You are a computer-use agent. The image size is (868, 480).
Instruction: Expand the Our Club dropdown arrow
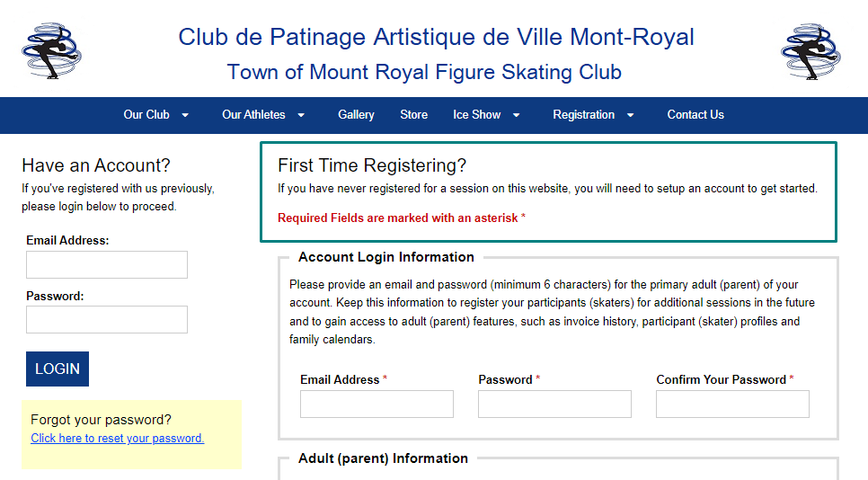[x=185, y=115]
